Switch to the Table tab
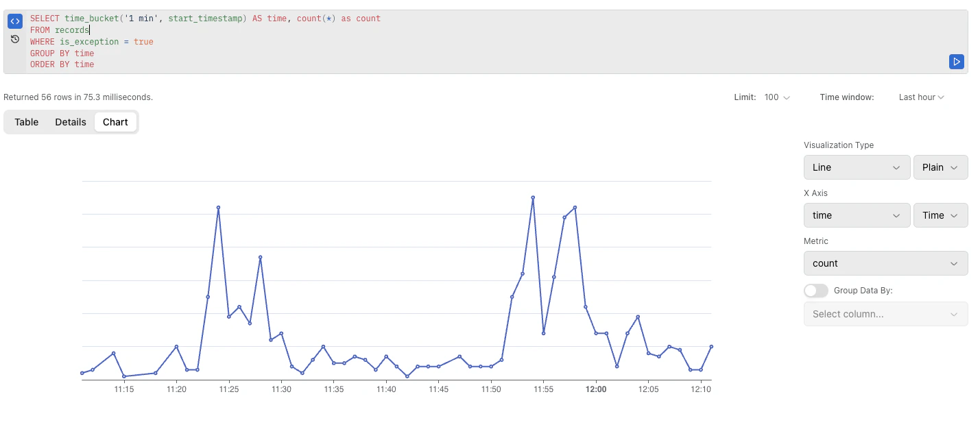Viewport: 980px width, 438px height. (27, 122)
